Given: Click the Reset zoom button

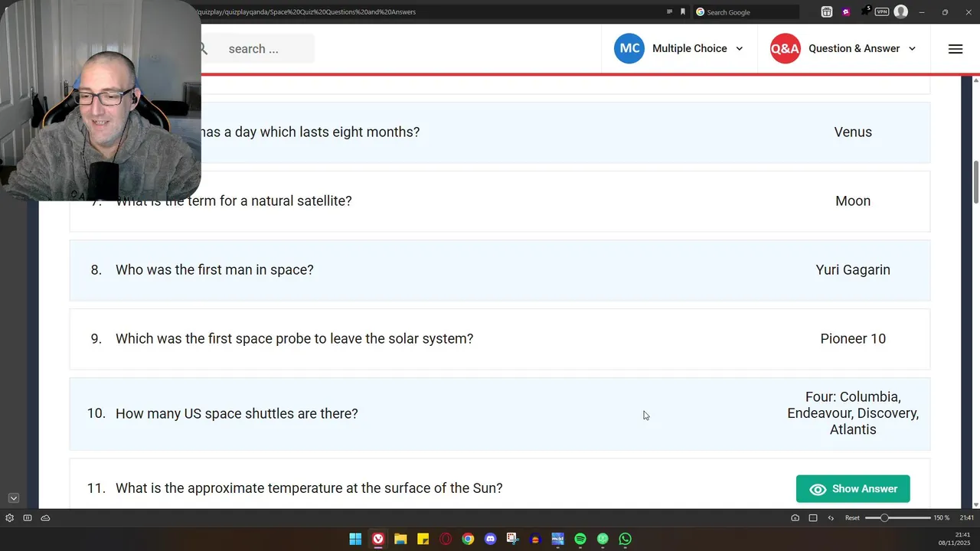Looking at the screenshot, I should click(x=852, y=518).
